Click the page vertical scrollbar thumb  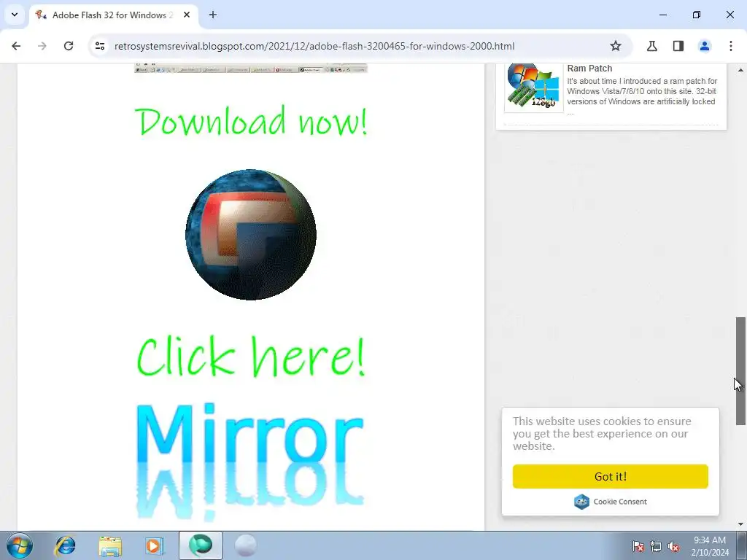pos(740,370)
